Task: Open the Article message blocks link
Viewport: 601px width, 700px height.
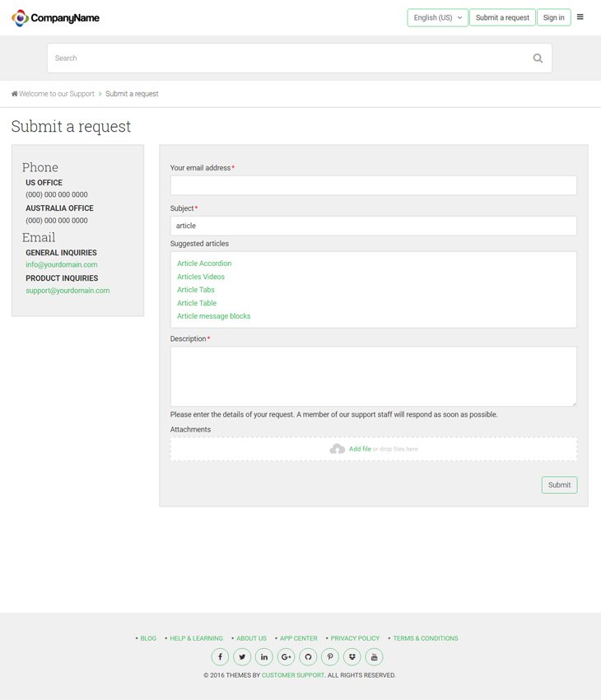Action: 214,316
